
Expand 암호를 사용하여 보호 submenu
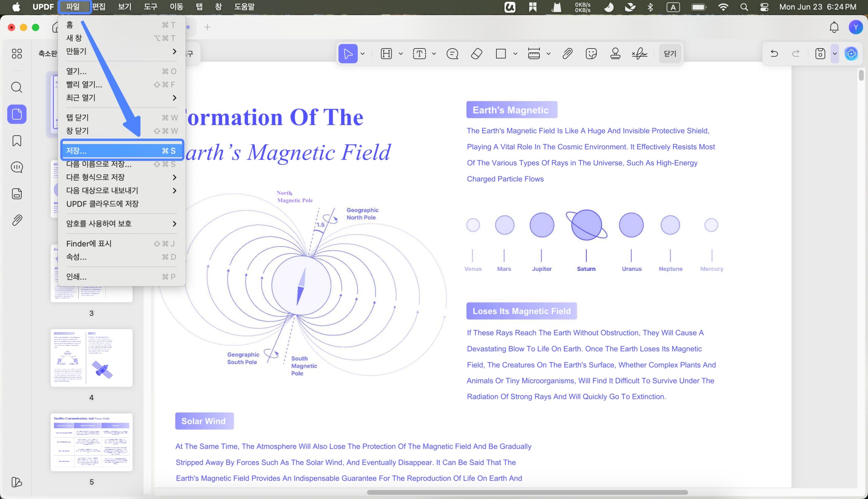point(122,224)
